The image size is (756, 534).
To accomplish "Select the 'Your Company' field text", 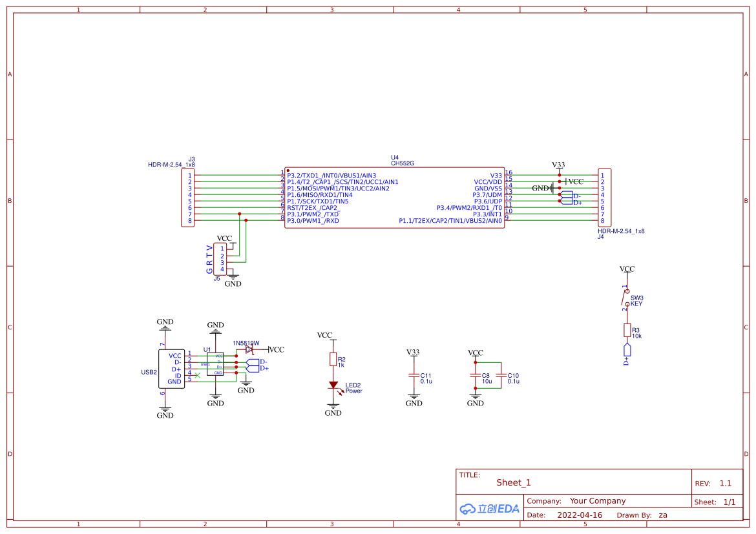I will pos(598,501).
